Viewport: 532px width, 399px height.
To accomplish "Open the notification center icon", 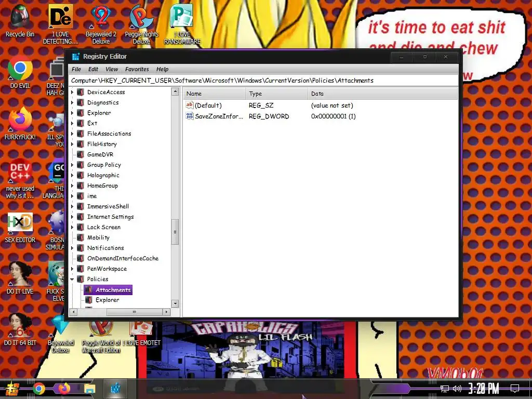I will [x=515, y=389].
